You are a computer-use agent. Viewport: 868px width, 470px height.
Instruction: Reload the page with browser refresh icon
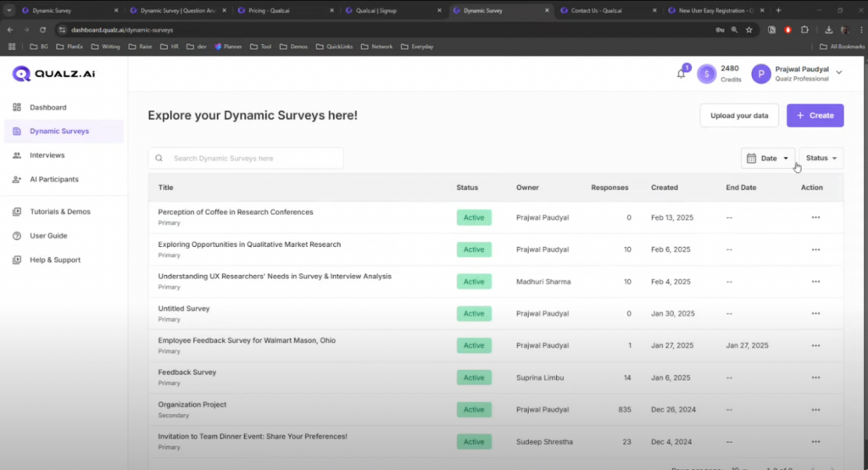pos(42,30)
